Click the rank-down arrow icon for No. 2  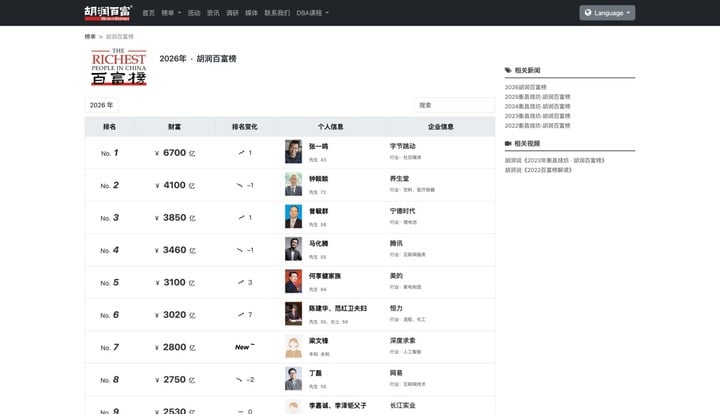click(239, 185)
